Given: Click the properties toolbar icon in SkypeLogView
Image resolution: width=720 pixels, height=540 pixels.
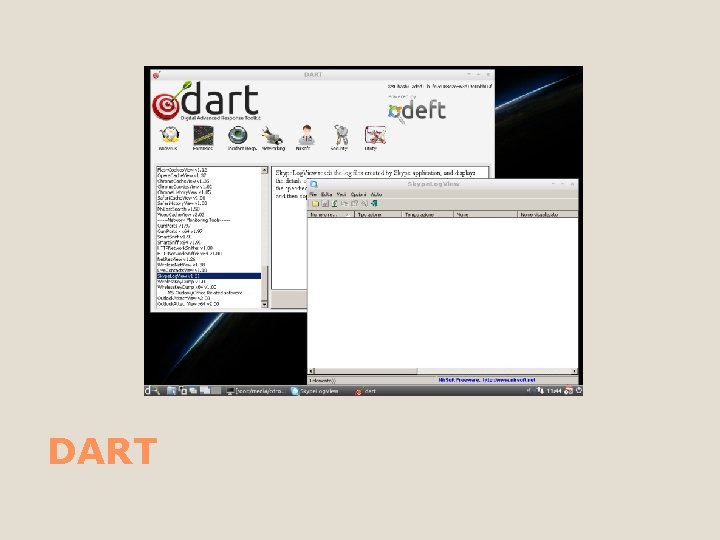Looking at the screenshot, I should click(354, 203).
